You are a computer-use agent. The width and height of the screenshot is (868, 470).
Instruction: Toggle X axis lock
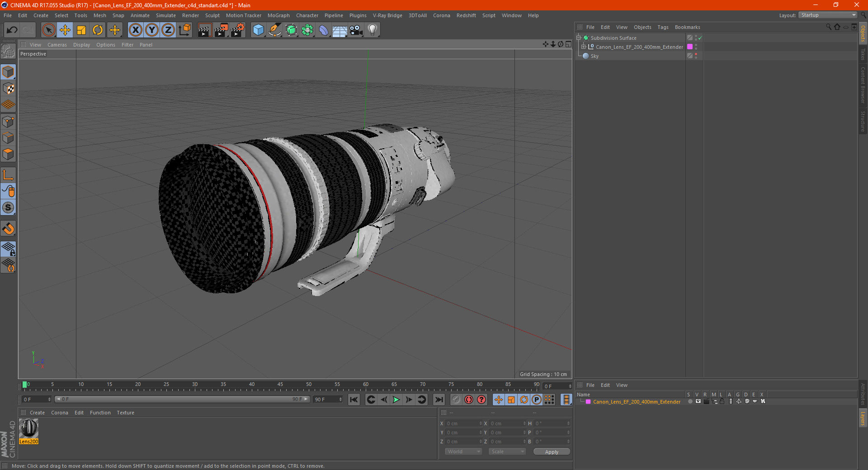tap(135, 30)
